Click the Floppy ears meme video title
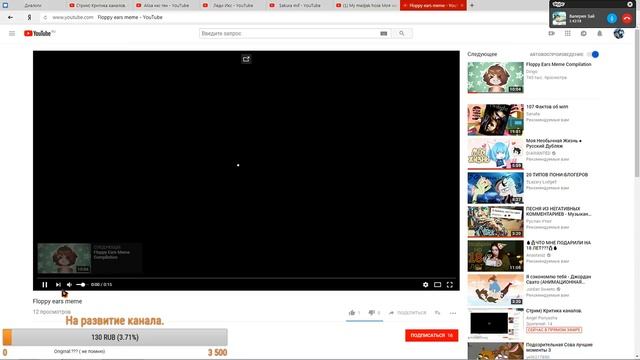The width and height of the screenshot is (640, 360). [x=57, y=301]
